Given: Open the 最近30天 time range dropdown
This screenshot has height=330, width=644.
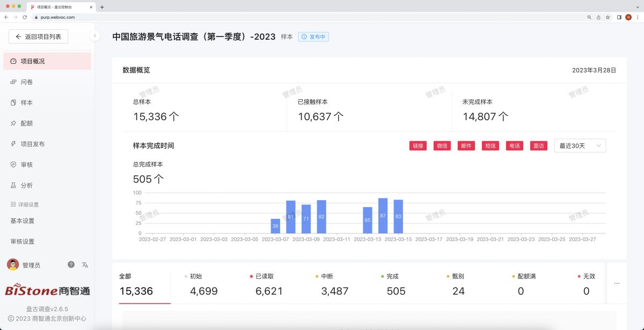Looking at the screenshot, I should coord(580,146).
